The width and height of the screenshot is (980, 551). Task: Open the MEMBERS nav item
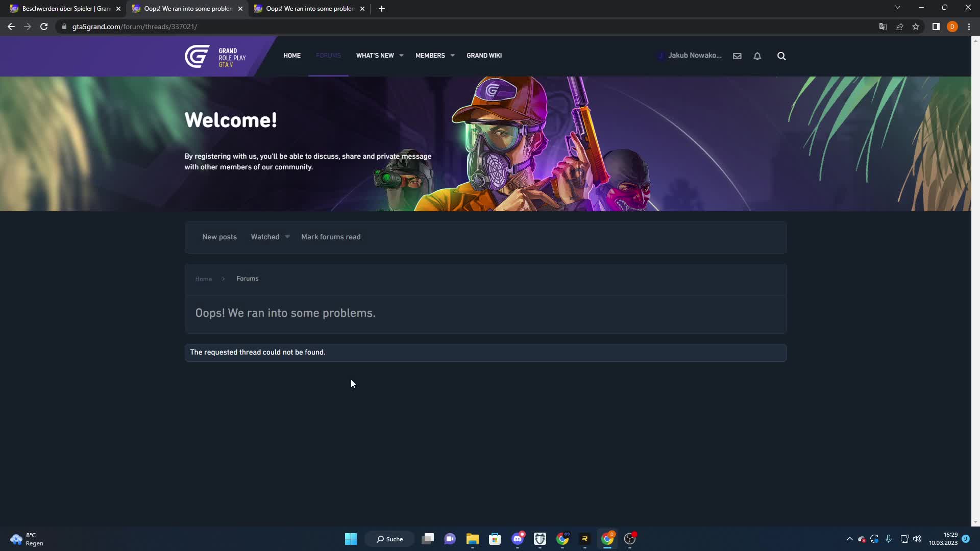click(x=430, y=56)
